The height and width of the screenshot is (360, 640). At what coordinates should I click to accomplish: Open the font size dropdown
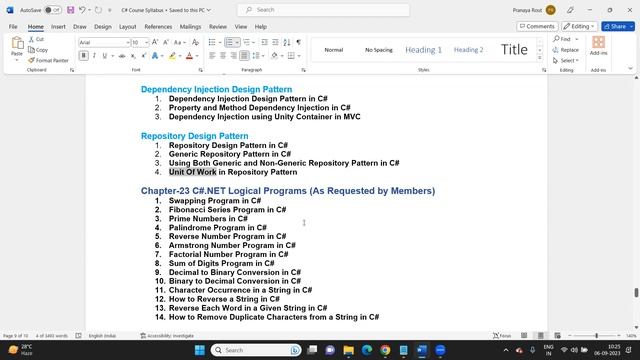pos(147,42)
